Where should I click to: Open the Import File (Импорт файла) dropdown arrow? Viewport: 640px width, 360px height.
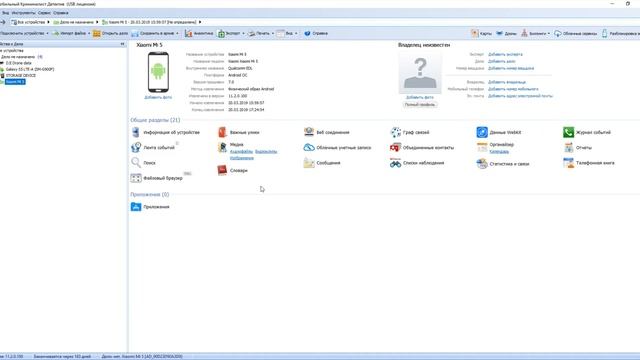(89, 33)
